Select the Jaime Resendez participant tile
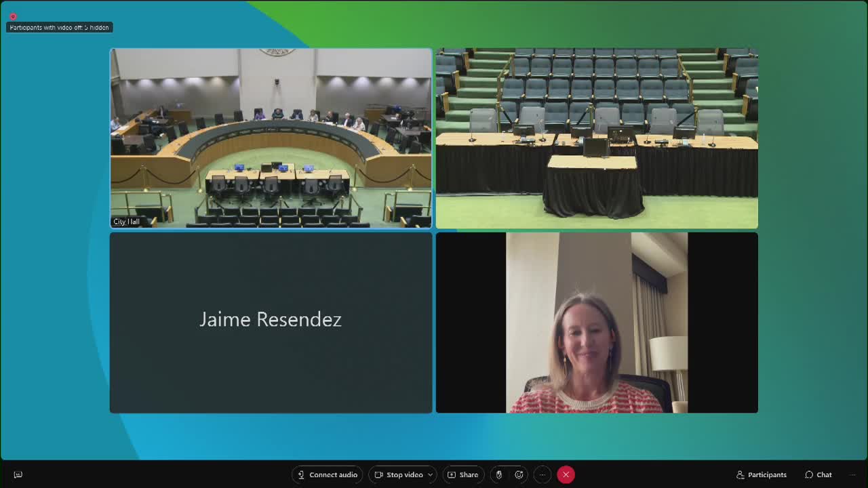 coord(271,323)
